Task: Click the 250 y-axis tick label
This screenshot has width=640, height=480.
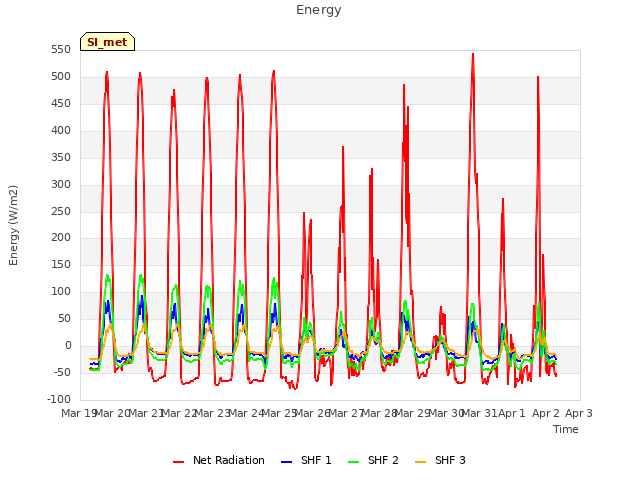Action: tap(61, 211)
